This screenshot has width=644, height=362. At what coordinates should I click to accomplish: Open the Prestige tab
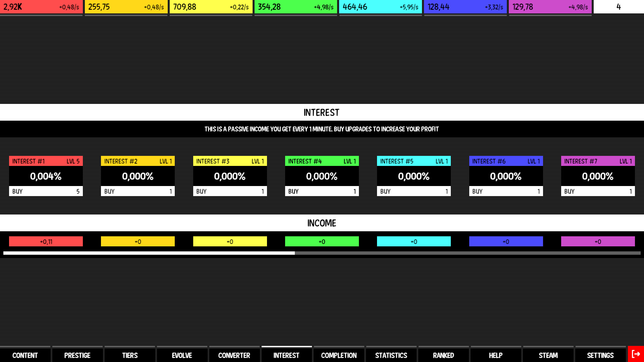point(77,355)
